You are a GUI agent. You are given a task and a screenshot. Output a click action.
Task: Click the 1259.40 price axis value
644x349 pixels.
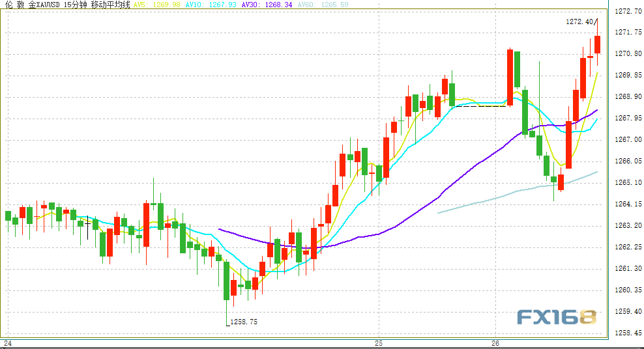(x=628, y=312)
